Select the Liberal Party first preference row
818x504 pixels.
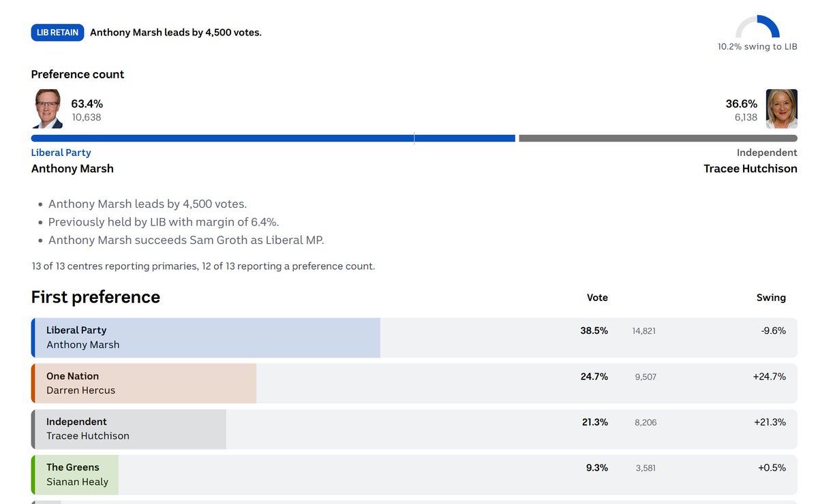(x=414, y=338)
